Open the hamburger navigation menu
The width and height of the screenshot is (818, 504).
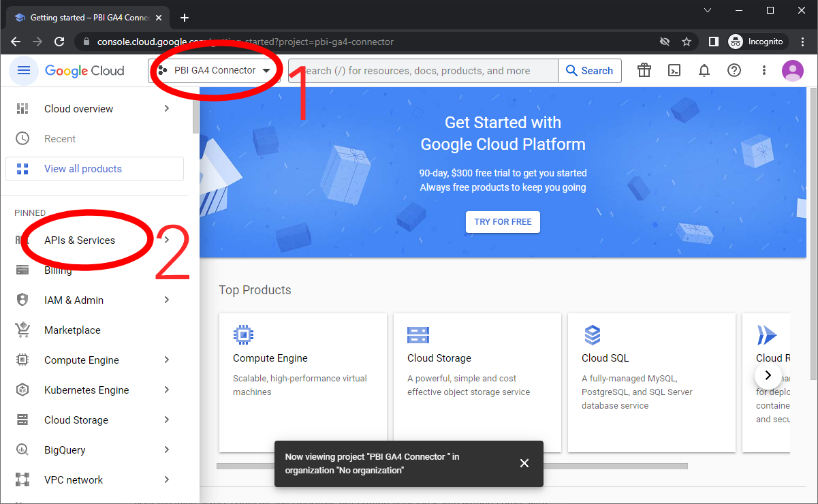pos(24,71)
